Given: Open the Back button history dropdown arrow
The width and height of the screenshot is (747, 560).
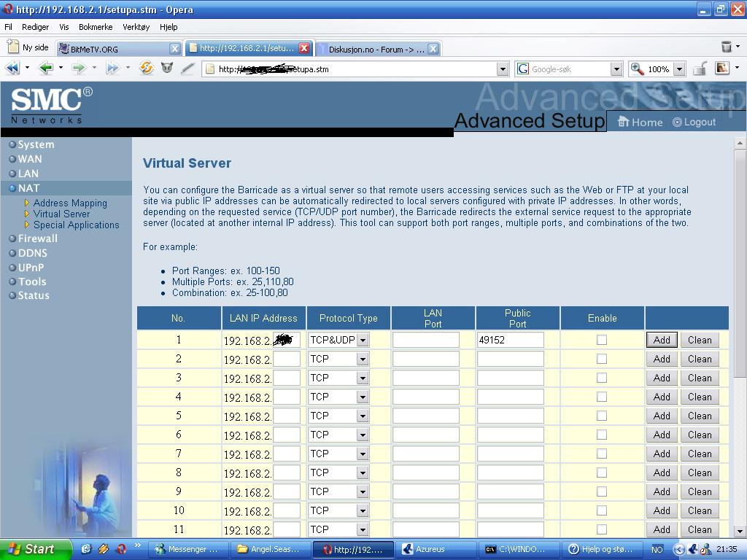Looking at the screenshot, I should [61, 68].
